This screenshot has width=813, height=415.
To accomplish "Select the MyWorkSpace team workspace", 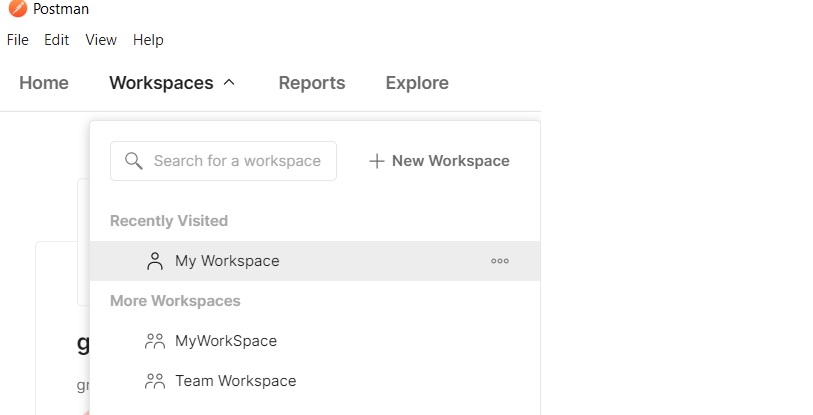I will (x=315, y=341).
